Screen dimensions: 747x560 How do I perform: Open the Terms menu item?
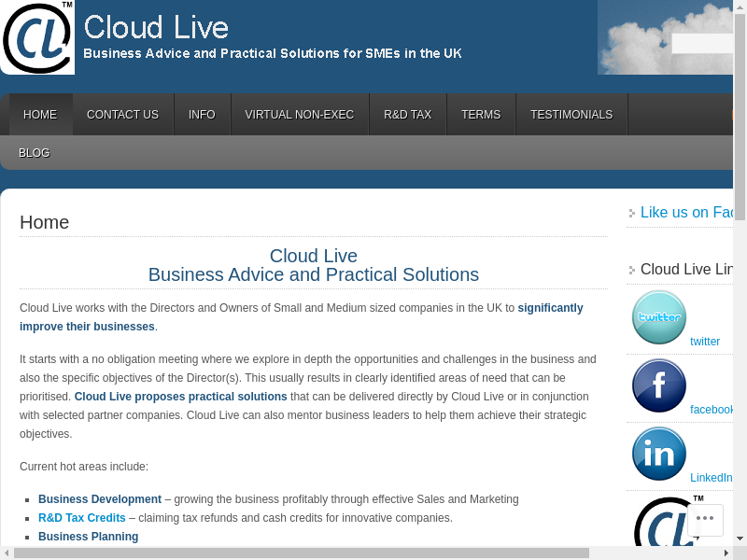pyautogui.click(x=481, y=115)
